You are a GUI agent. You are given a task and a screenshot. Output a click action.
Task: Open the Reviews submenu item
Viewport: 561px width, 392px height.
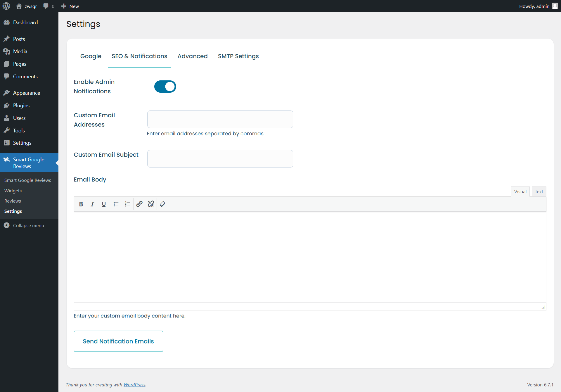pyautogui.click(x=13, y=201)
